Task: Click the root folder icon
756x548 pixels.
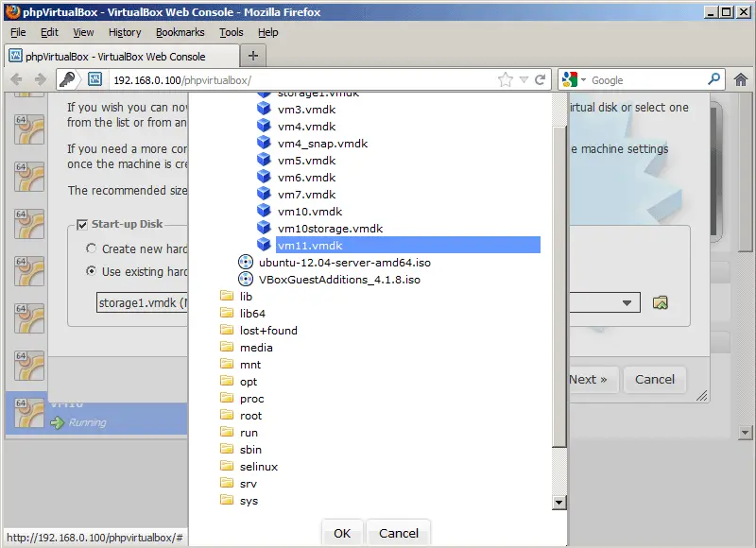Action: click(227, 415)
